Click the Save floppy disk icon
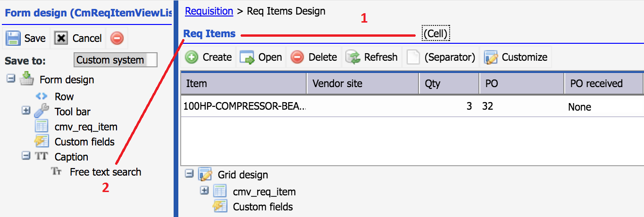The image size is (644, 217). pos(13,38)
